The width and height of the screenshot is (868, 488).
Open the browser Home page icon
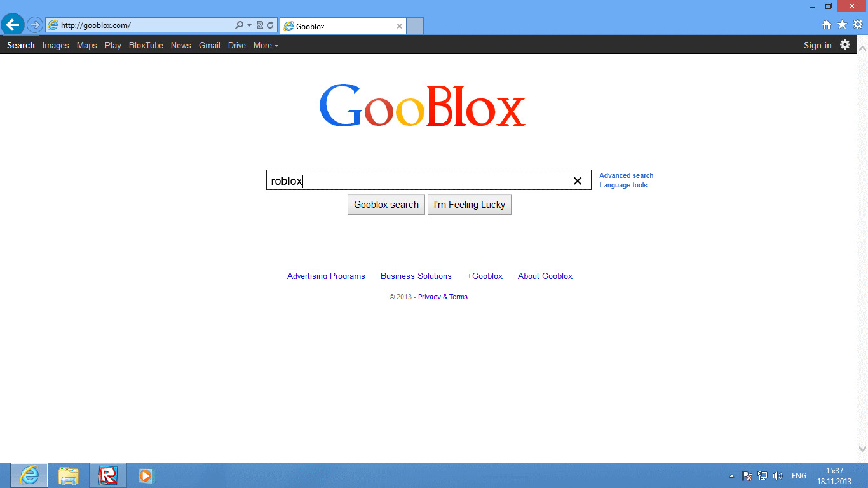827,25
